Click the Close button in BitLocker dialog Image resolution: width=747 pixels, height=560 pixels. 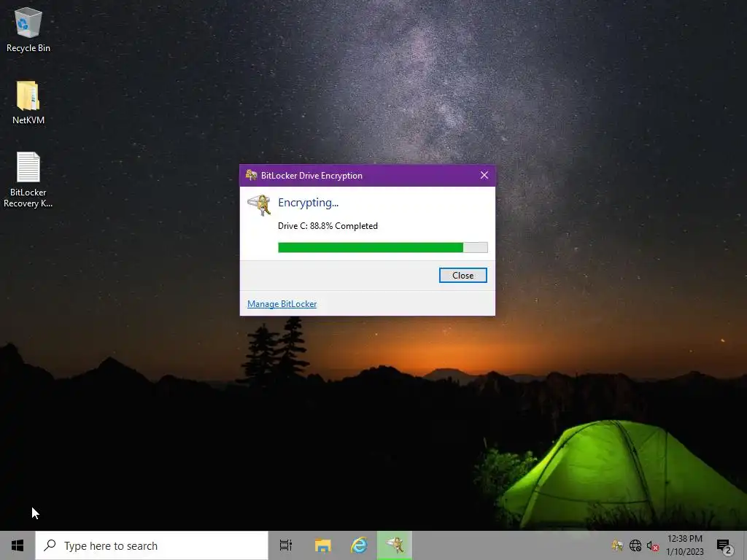tap(462, 275)
